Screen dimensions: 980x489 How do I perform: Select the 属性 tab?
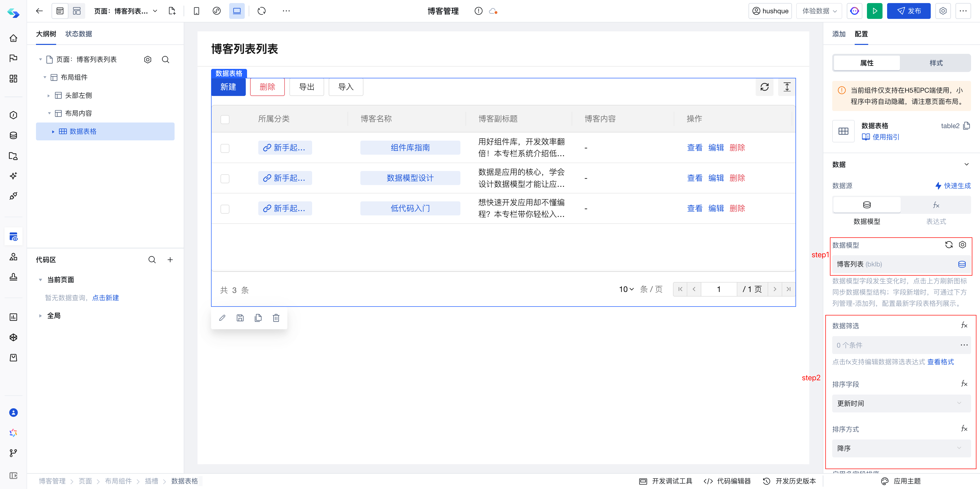[867, 63]
